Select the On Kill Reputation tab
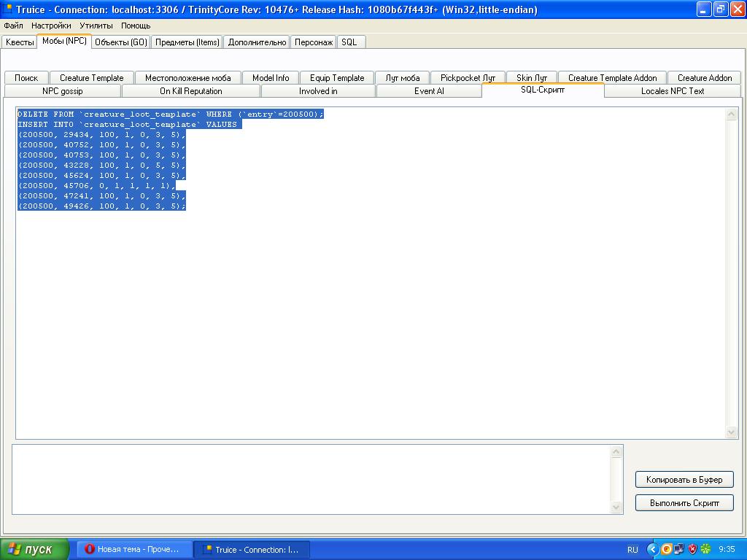Viewport: 747px width, 560px height. (x=191, y=91)
